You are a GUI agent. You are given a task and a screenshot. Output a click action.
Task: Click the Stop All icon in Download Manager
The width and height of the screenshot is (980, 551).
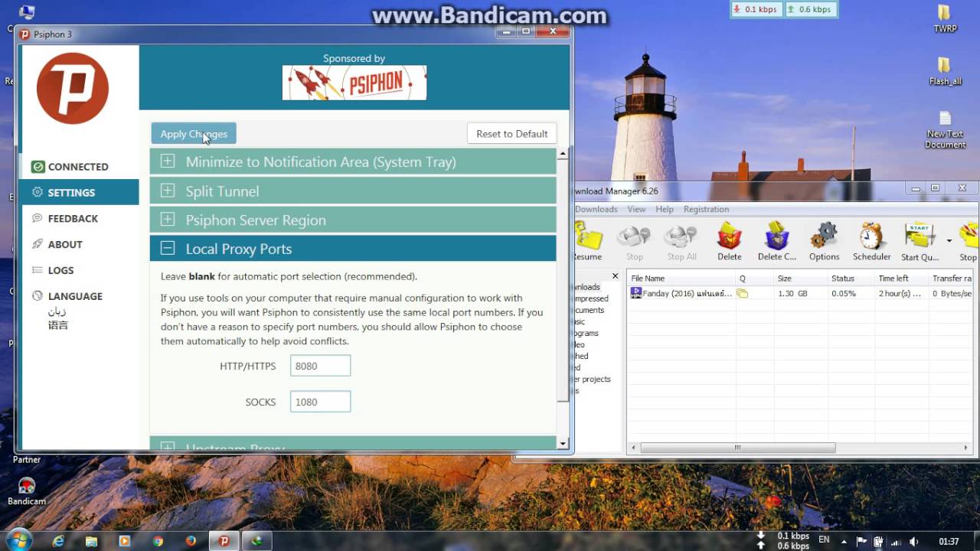point(681,241)
